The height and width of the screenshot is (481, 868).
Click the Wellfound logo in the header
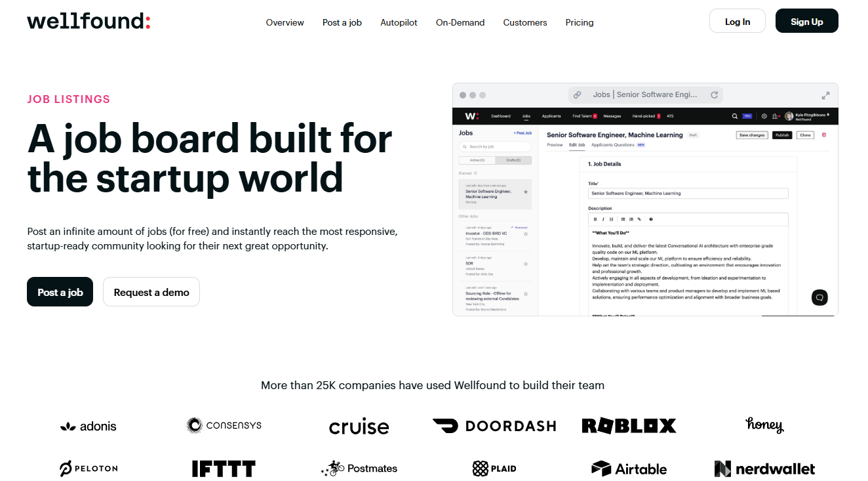coord(89,22)
